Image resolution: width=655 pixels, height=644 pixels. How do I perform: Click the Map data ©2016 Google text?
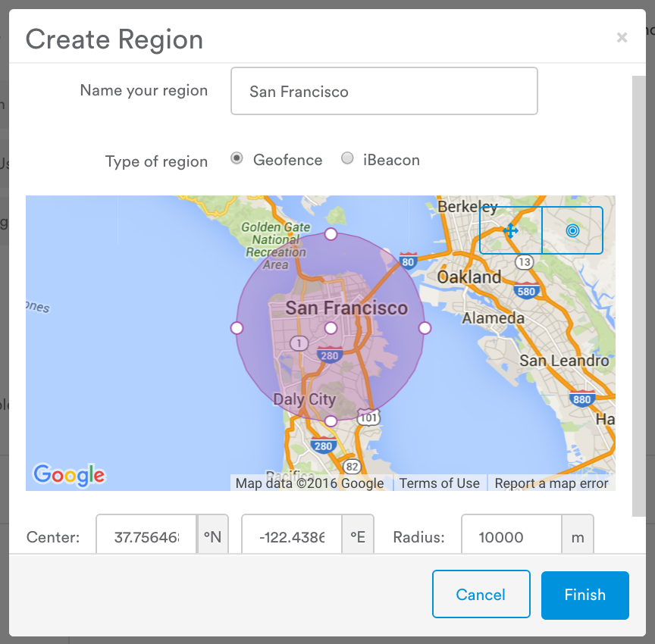(309, 483)
